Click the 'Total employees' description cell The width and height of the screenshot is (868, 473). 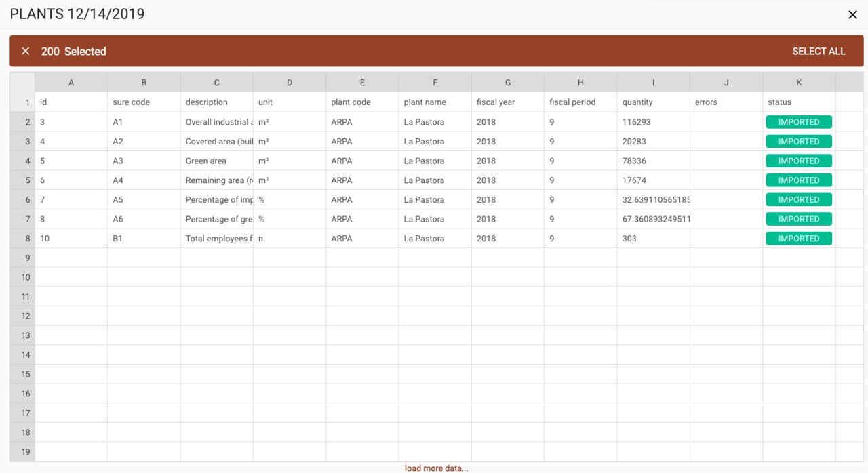click(x=216, y=239)
